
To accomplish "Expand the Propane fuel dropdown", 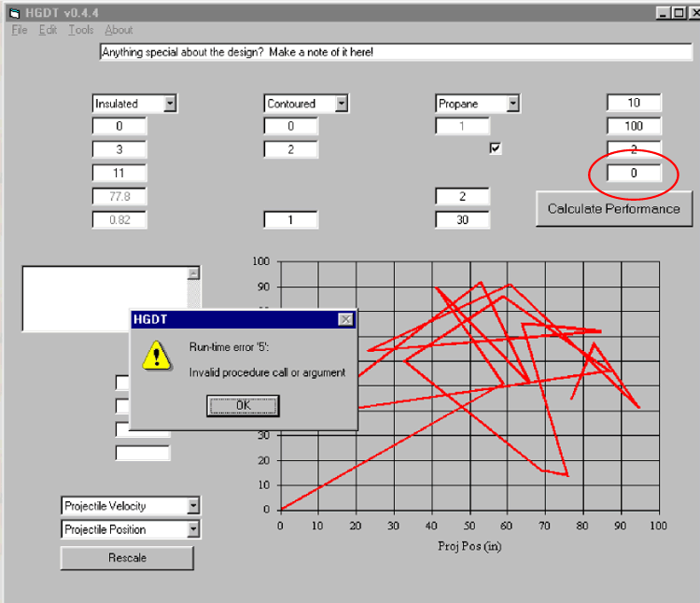I will 513,104.
